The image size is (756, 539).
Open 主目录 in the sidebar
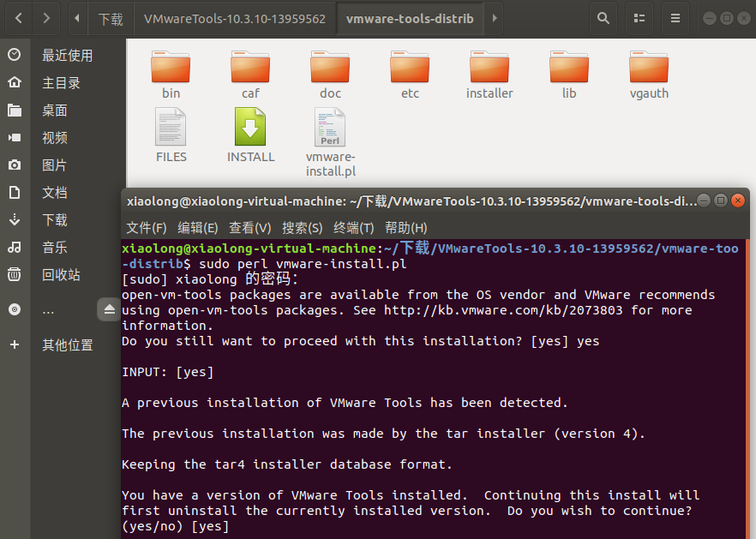coord(63,82)
